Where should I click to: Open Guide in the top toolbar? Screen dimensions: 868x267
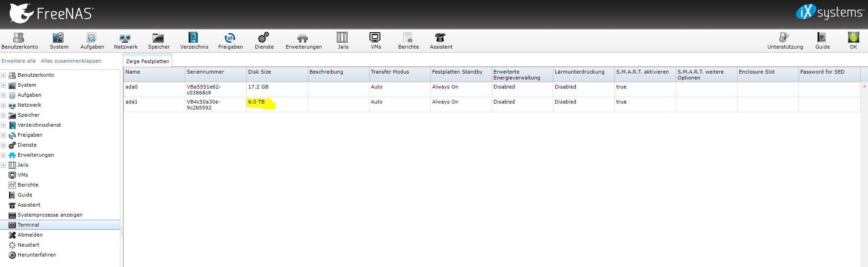tap(822, 41)
